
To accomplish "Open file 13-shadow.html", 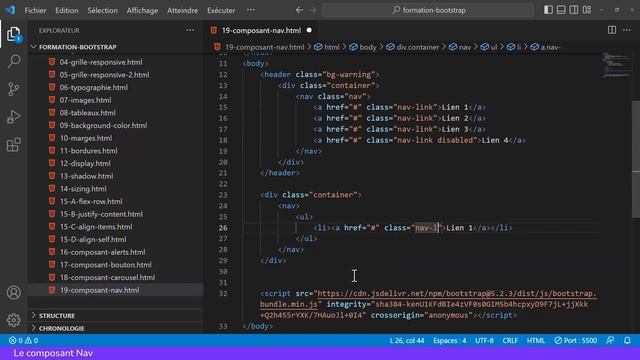I will (x=86, y=176).
